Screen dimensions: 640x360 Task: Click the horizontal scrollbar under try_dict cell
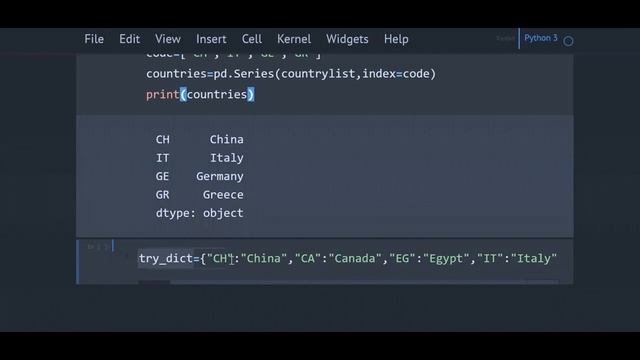(349, 282)
